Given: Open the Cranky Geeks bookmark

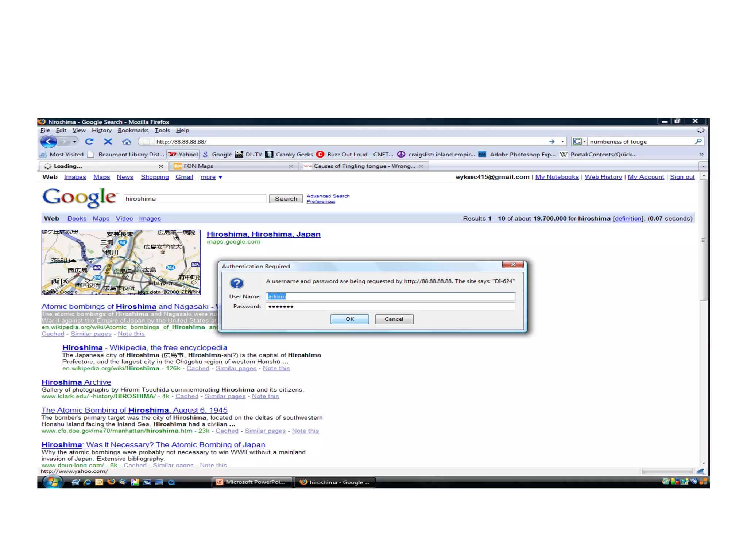Looking at the screenshot, I should tap(289, 154).
